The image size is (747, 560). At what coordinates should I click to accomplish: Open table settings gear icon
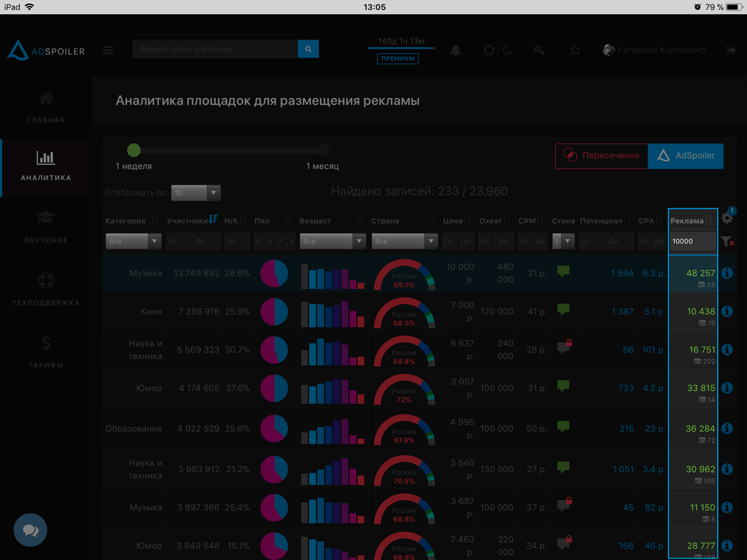pyautogui.click(x=727, y=218)
